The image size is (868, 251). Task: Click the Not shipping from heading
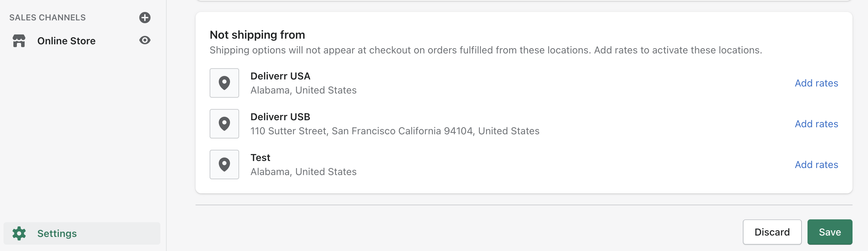[x=257, y=35]
